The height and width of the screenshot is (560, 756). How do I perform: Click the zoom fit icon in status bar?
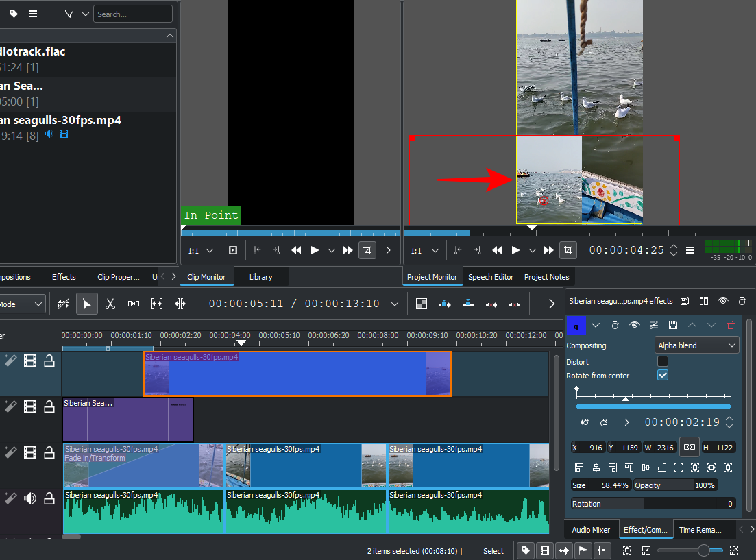[x=627, y=550]
